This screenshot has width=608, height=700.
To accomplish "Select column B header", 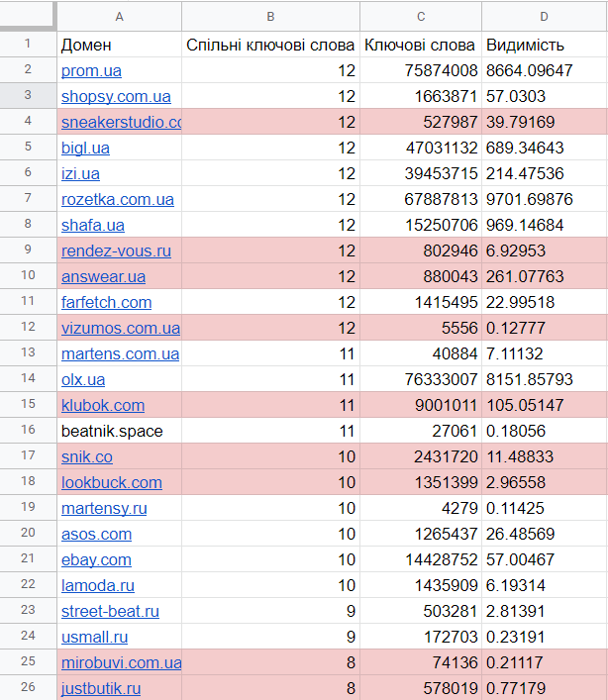I will pyautogui.click(x=270, y=17).
